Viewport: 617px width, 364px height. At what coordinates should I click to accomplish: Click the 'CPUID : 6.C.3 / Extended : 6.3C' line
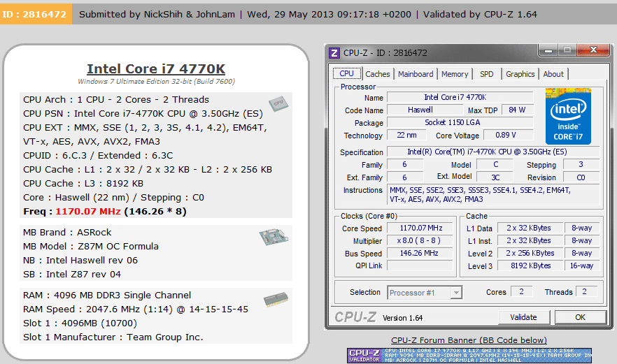[x=98, y=156]
